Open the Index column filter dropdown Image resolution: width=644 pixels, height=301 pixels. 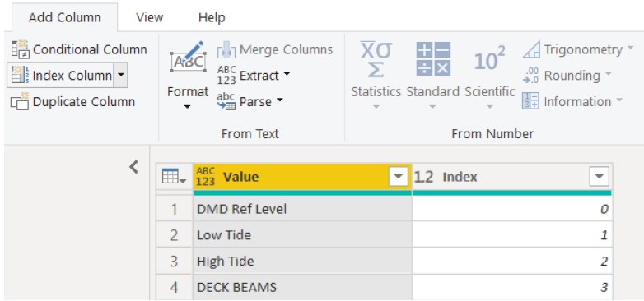coord(600,177)
